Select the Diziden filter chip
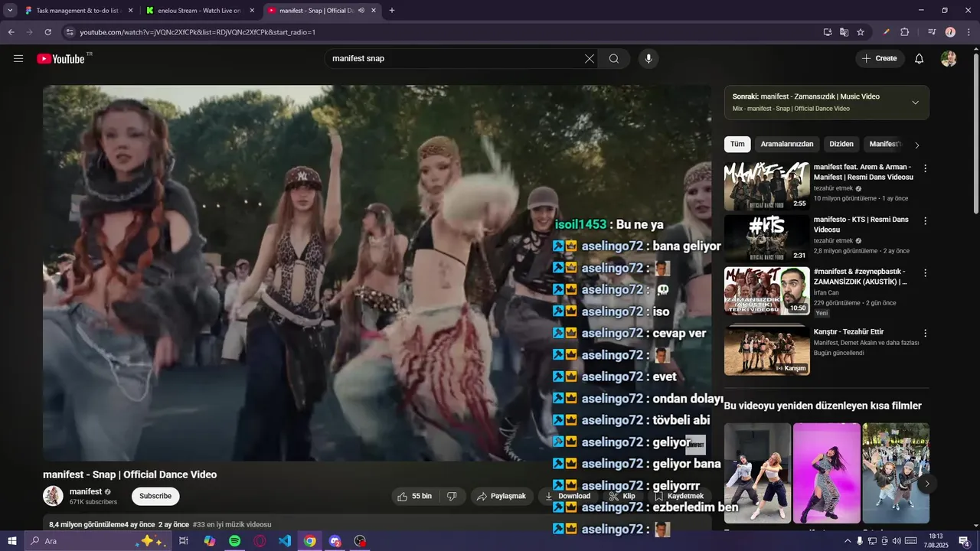 point(841,144)
